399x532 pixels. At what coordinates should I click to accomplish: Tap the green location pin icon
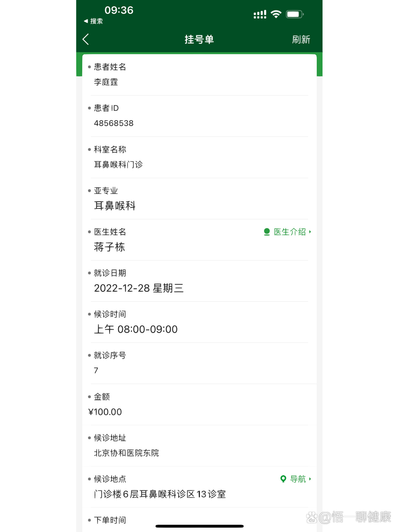[283, 479]
